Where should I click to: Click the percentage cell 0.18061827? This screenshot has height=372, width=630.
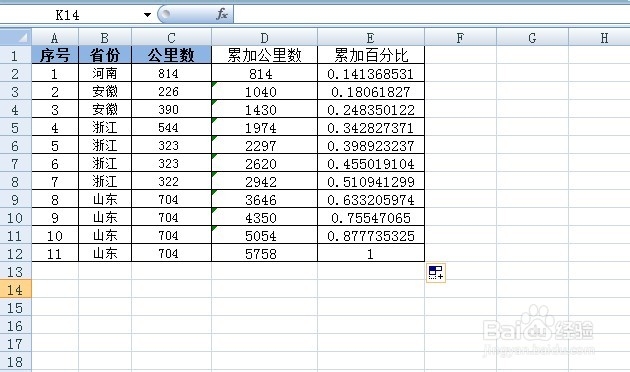point(371,91)
